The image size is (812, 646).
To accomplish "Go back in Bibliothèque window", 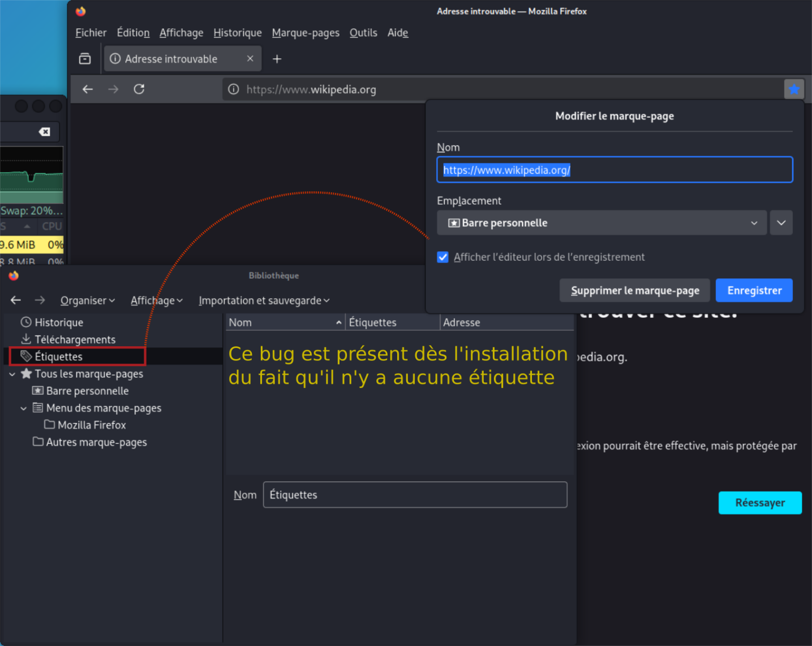I will [16, 300].
